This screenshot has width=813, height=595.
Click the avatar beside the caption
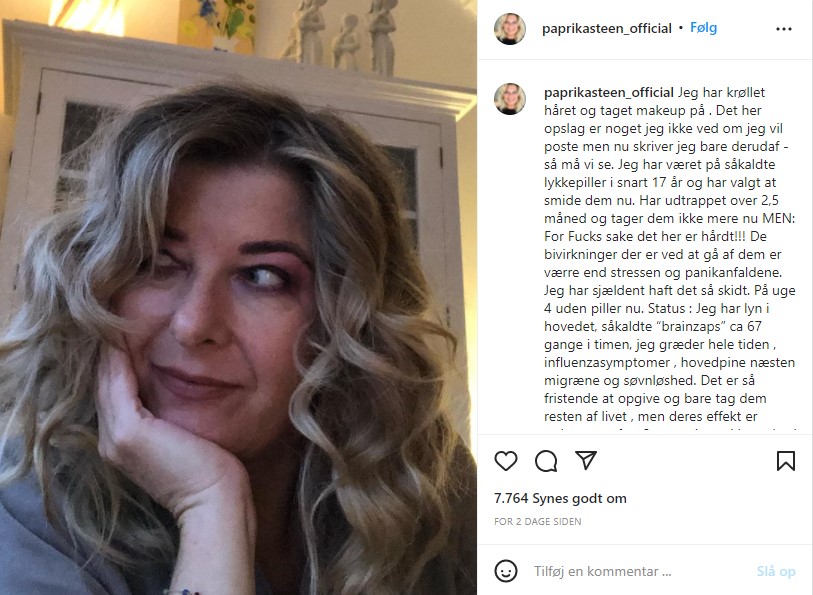[x=510, y=99]
